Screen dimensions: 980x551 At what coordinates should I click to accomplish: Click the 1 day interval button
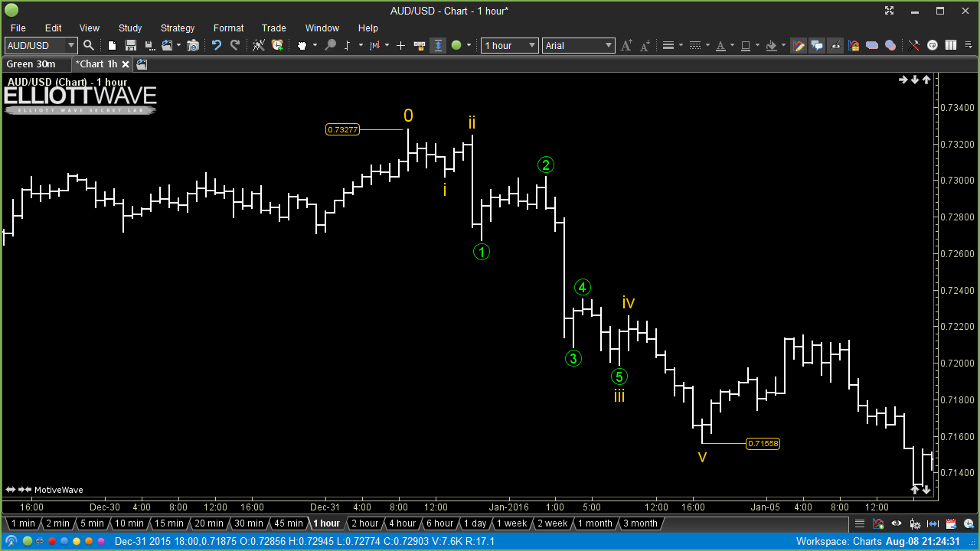point(475,523)
